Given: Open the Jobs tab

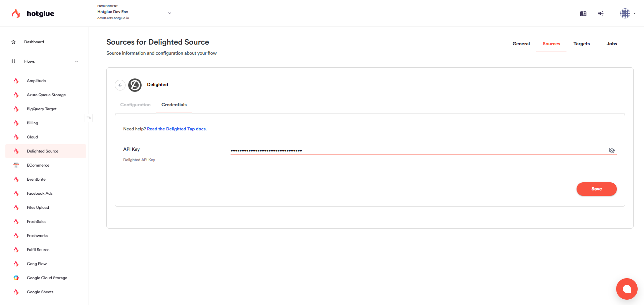Looking at the screenshot, I should pos(612,44).
